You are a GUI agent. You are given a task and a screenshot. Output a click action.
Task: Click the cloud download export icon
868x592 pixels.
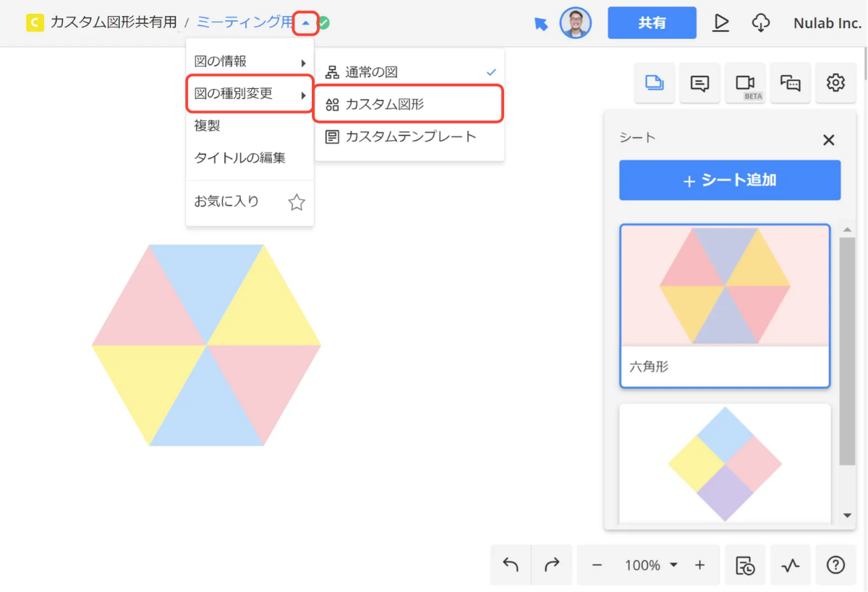click(760, 23)
